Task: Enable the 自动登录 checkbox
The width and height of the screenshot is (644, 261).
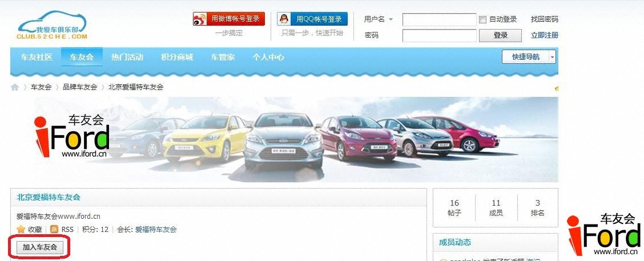Action: (483, 19)
